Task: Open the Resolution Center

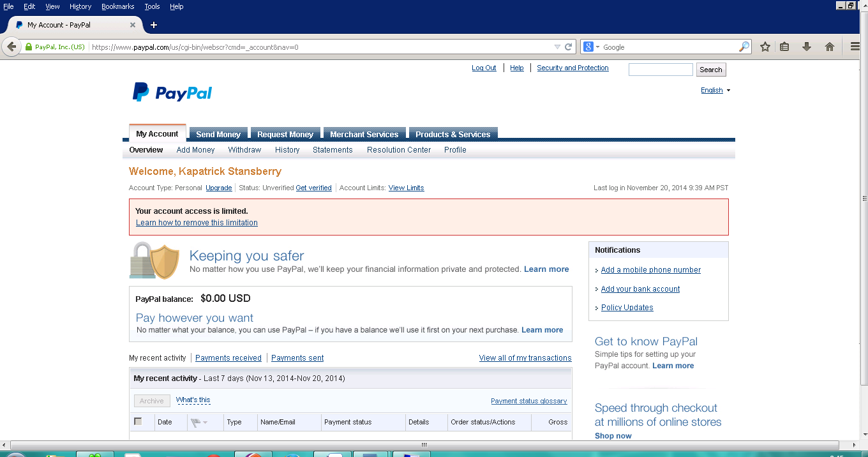Action: (x=399, y=150)
